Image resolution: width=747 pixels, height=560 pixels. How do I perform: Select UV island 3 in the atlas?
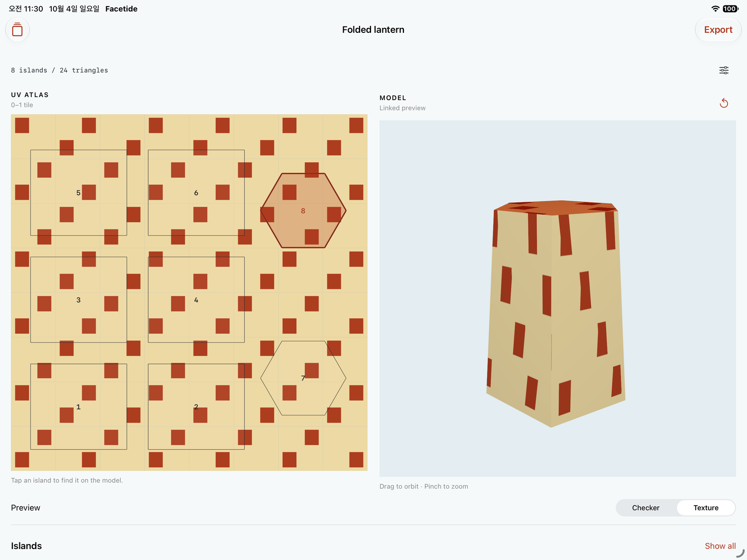coord(79,299)
